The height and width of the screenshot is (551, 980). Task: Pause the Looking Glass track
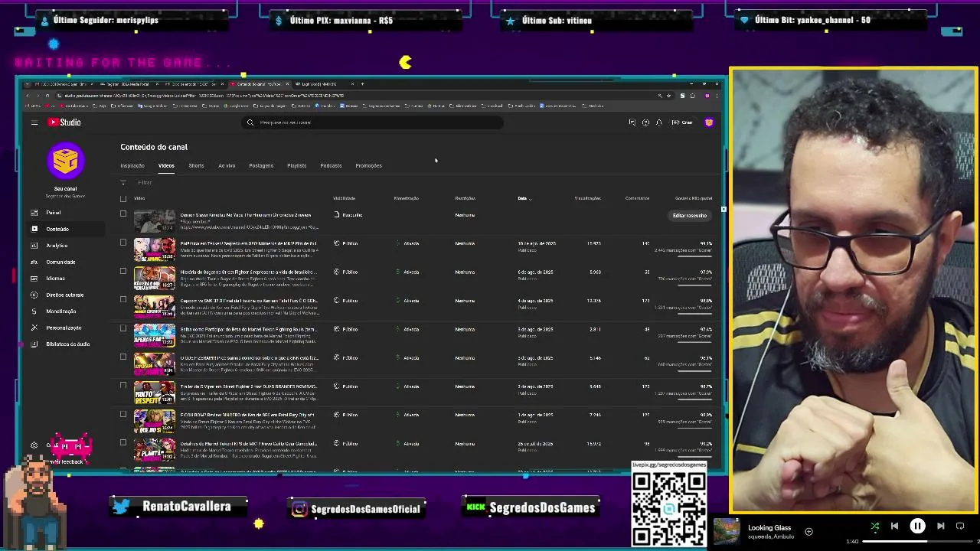click(x=917, y=526)
